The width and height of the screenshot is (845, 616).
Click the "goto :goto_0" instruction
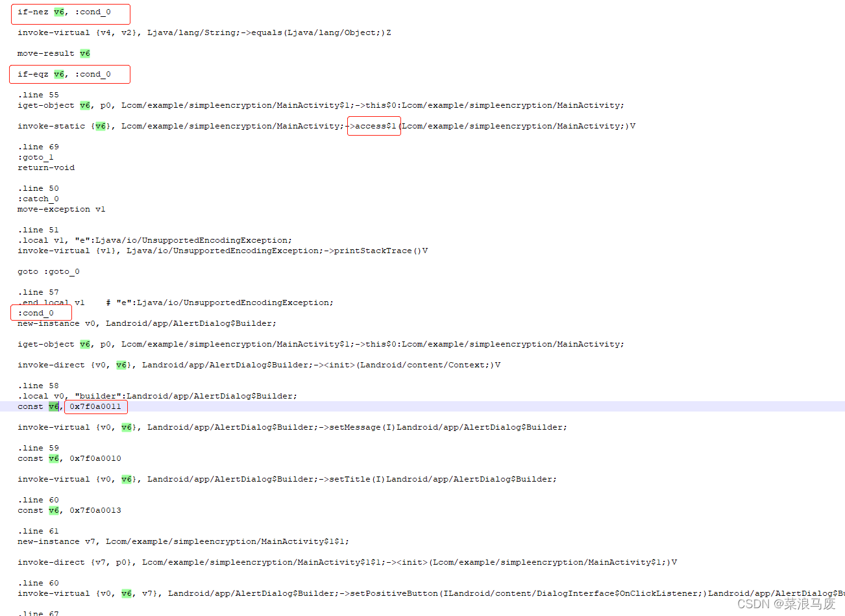click(49, 271)
